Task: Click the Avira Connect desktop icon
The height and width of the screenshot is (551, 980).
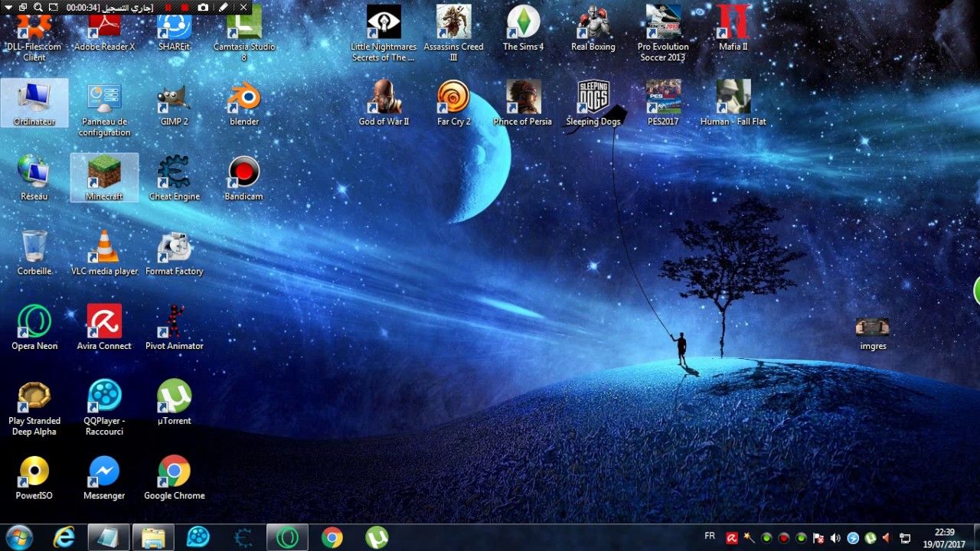Action: pos(104,328)
